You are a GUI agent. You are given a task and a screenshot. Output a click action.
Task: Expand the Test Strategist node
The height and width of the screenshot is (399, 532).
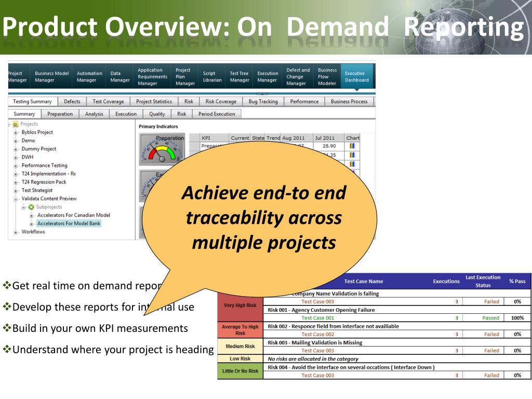click(16, 191)
